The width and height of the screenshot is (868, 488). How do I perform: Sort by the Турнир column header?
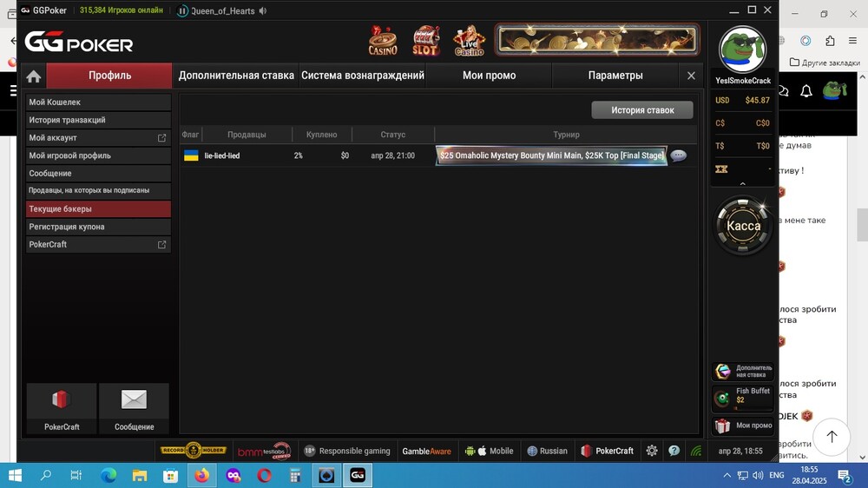tap(566, 135)
